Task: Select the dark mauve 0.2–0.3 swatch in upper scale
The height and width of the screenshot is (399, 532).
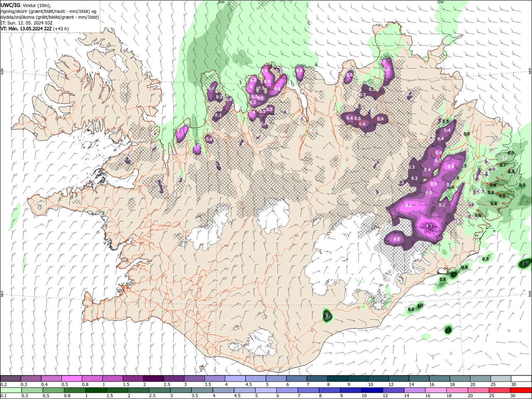Action: [x=11, y=379]
